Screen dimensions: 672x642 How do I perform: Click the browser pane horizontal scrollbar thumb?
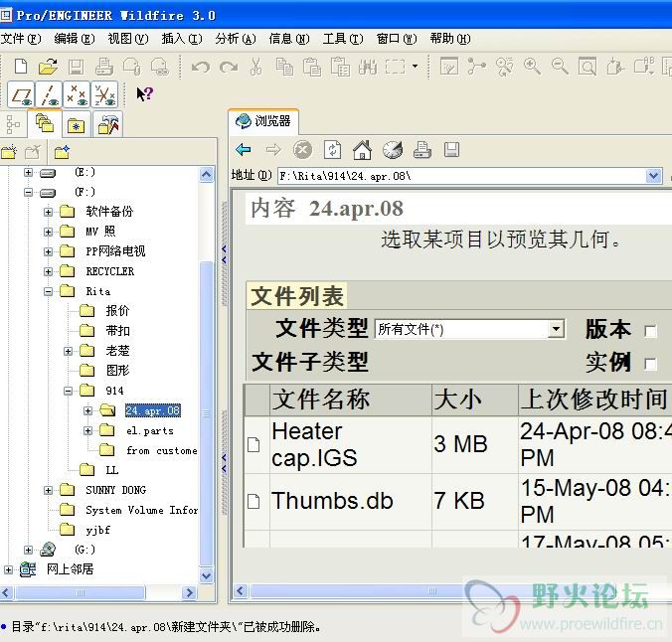tap(432, 591)
